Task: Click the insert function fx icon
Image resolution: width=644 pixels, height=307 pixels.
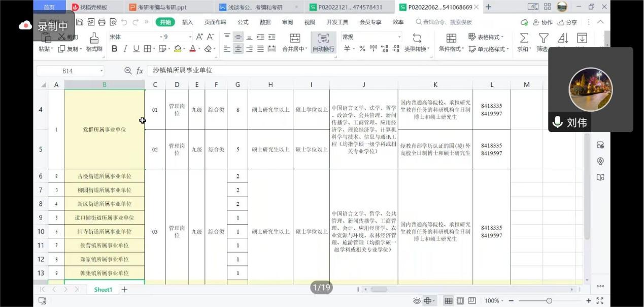Action: [x=140, y=71]
